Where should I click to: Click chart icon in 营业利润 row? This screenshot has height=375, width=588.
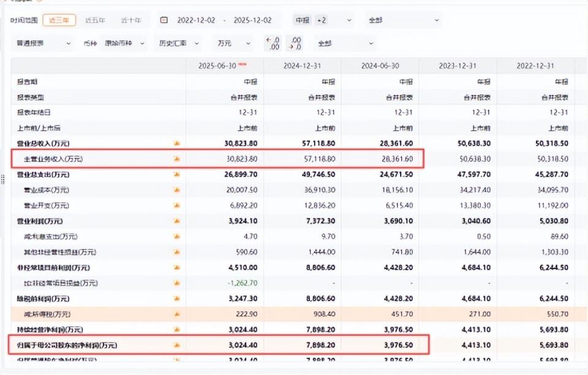coord(176,221)
